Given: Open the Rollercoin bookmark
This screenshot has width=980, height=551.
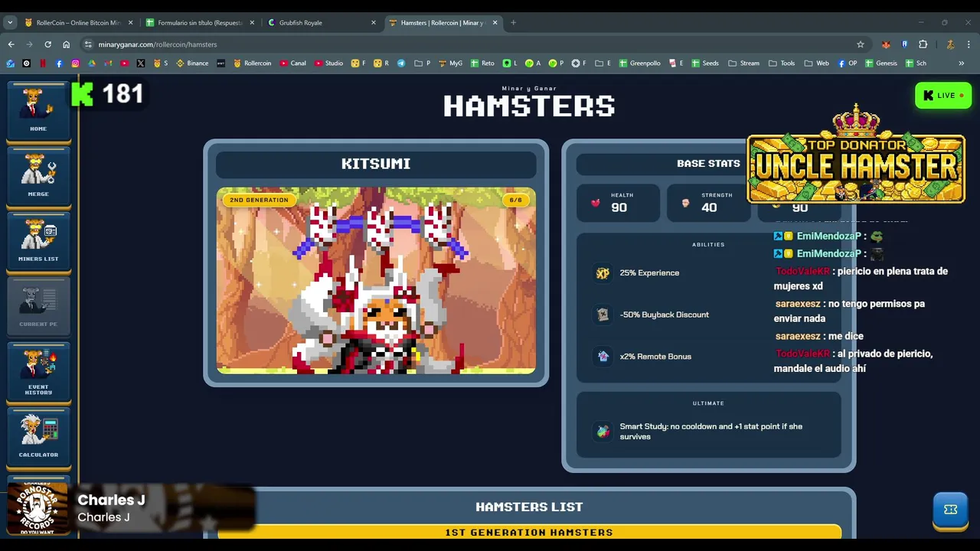Looking at the screenshot, I should click(253, 64).
